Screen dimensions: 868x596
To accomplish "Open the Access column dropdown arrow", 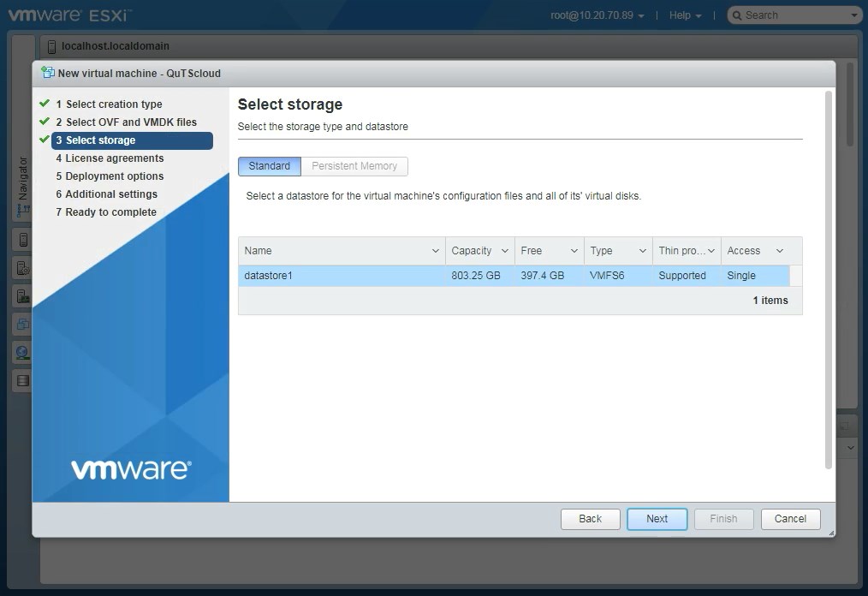I will 780,251.
